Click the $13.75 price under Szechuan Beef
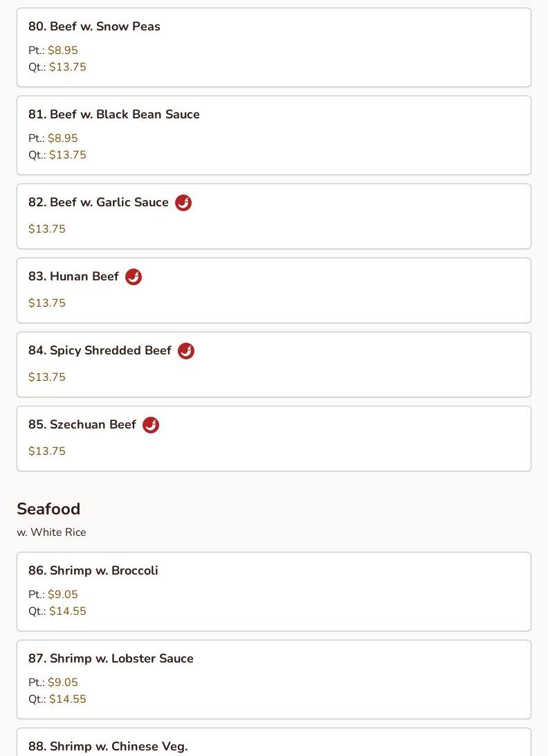 click(x=47, y=451)
